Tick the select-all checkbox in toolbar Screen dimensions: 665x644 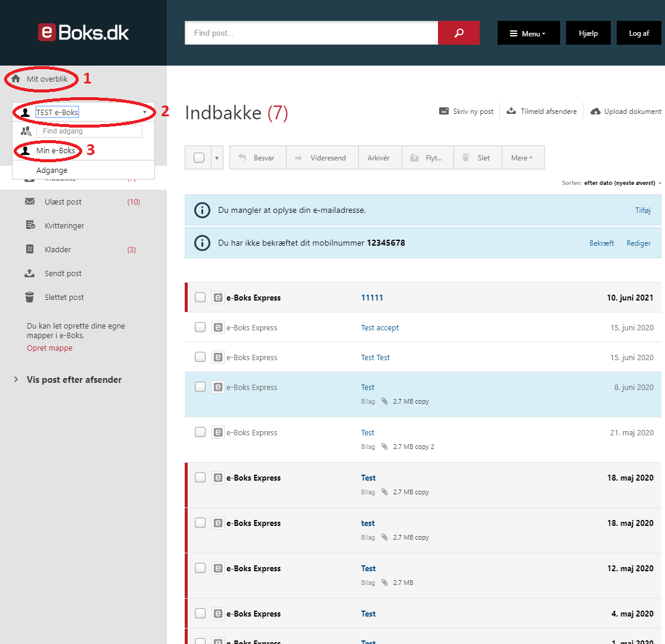tap(199, 157)
